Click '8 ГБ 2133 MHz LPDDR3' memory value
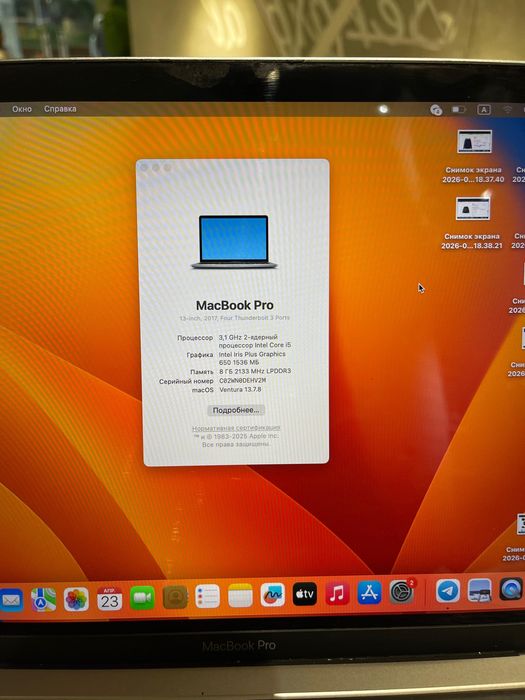 coord(255,371)
